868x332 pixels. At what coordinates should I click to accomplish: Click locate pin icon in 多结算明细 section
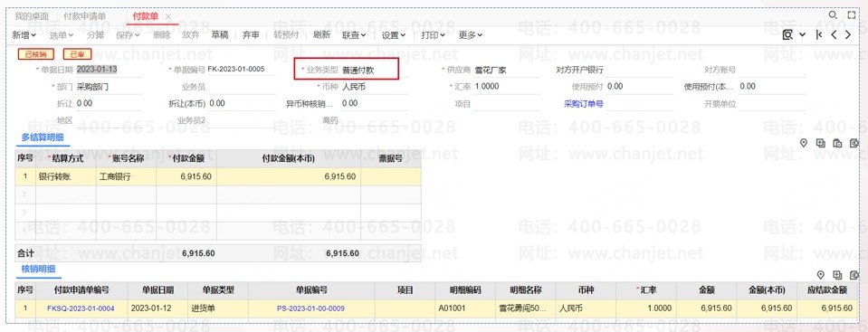pos(805,143)
